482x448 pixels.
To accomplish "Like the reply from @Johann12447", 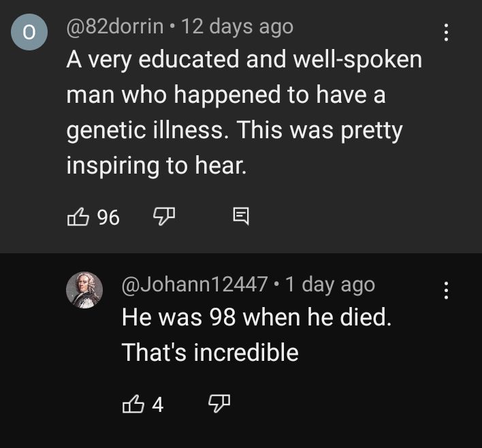I will point(132,405).
